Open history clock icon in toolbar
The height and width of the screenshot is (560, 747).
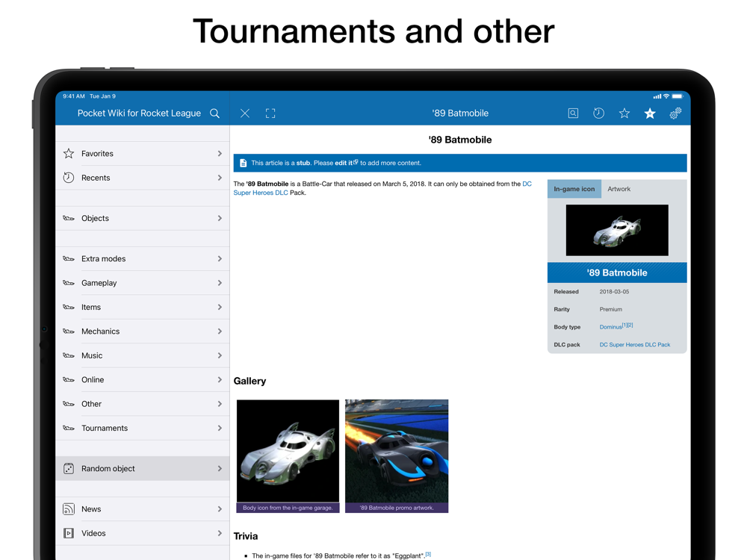tap(599, 113)
